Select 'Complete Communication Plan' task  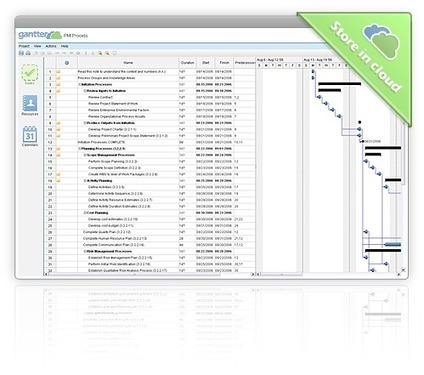[114, 245]
